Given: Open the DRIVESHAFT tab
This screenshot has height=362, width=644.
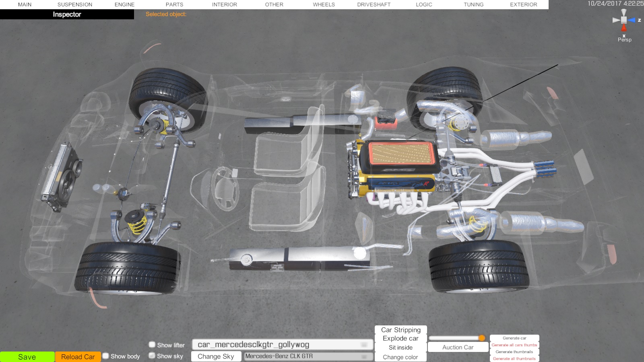Looking at the screenshot, I should click(374, 4).
